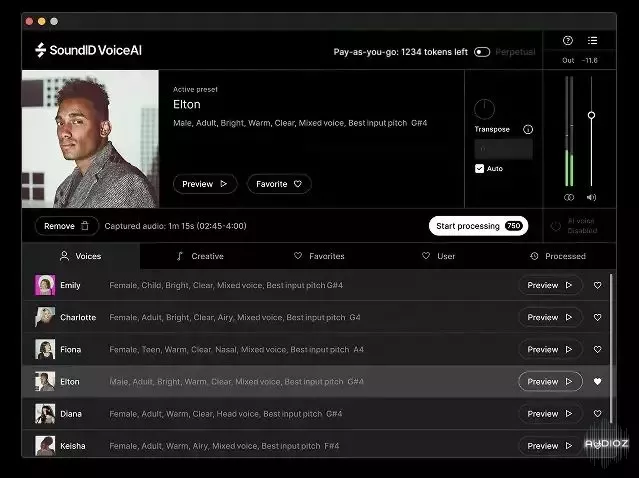
Task: Uncheck the Auto transpose checkbox
Action: (479, 168)
